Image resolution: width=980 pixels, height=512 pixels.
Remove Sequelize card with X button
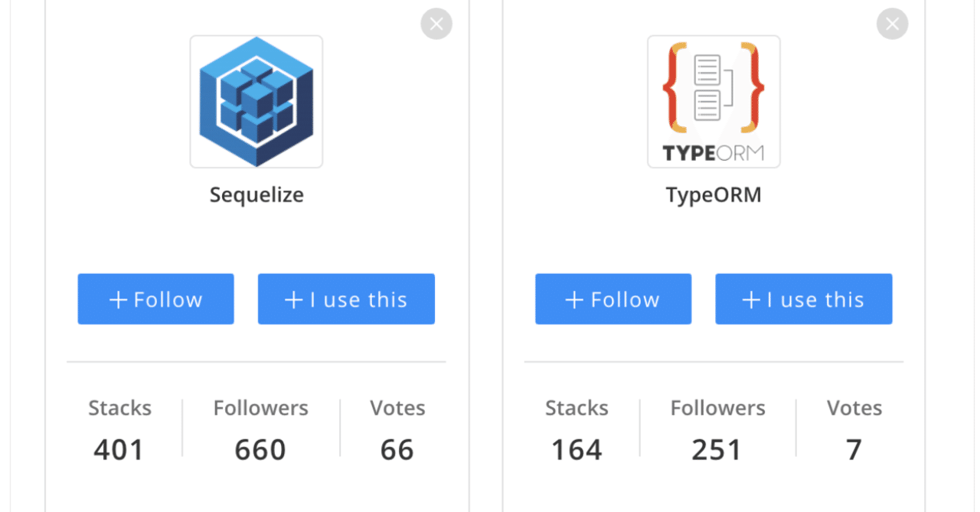pyautogui.click(x=436, y=24)
